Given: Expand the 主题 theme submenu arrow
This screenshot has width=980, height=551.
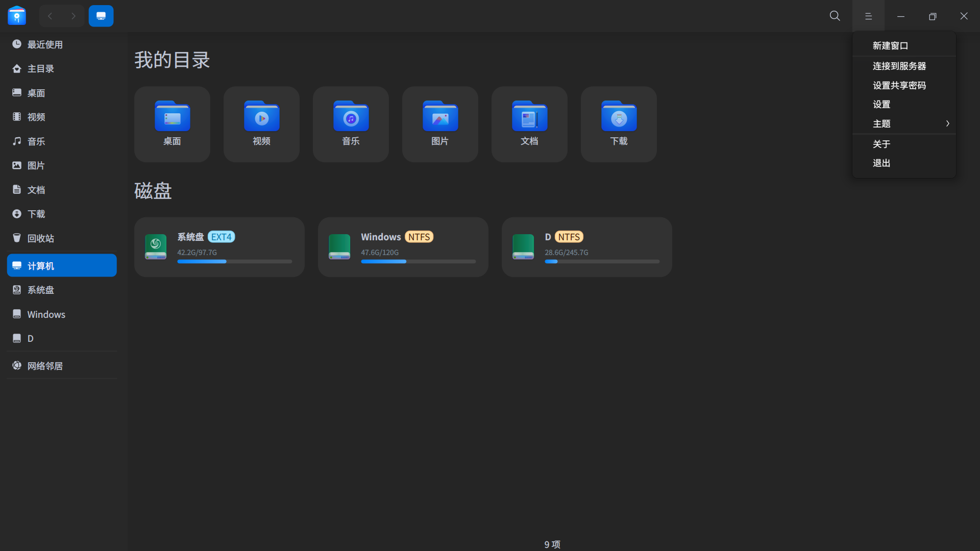Looking at the screenshot, I should pos(947,123).
